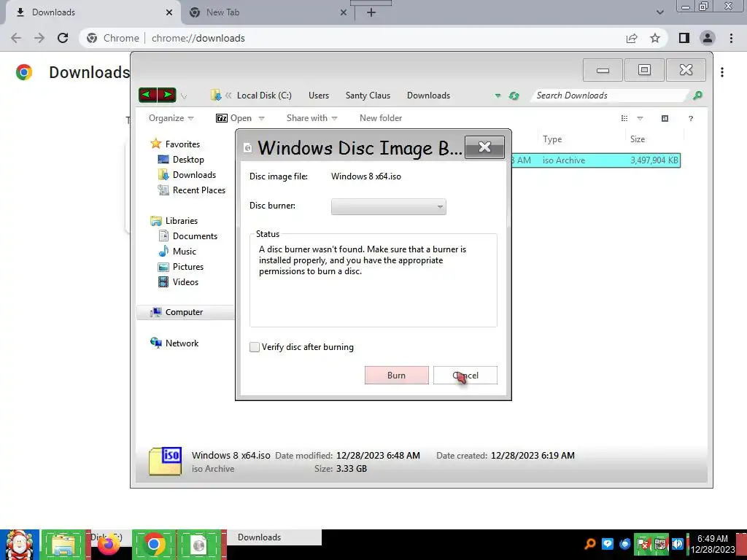The height and width of the screenshot is (560, 747).
Task: Open Explorer help question mark
Action: coord(690,119)
